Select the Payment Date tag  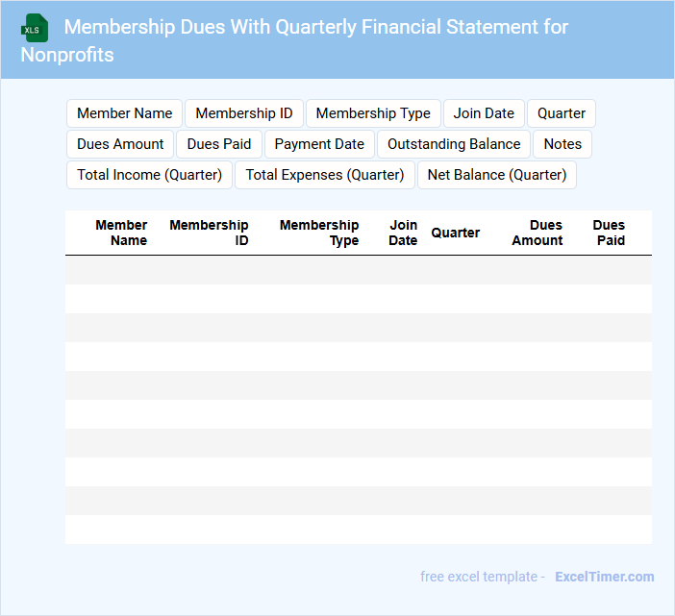pos(319,144)
